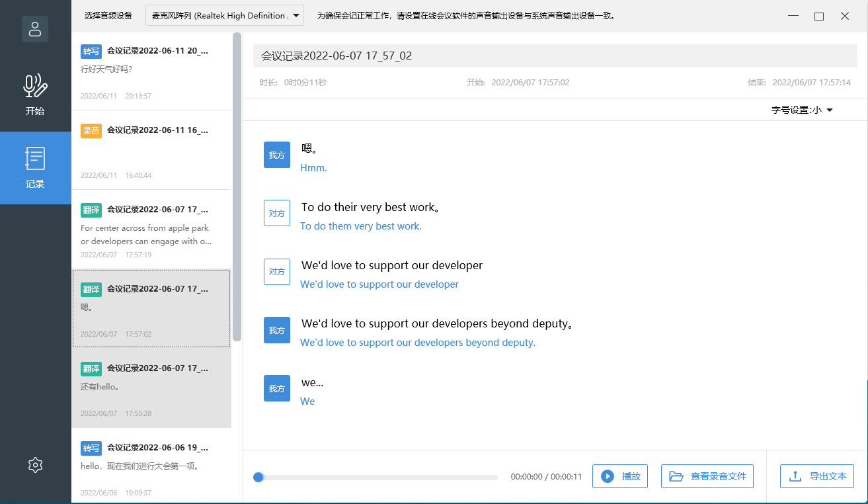Click the 翻译 tag on the 还有hello record
Image resolution: width=868 pixels, height=504 pixels.
click(x=91, y=369)
